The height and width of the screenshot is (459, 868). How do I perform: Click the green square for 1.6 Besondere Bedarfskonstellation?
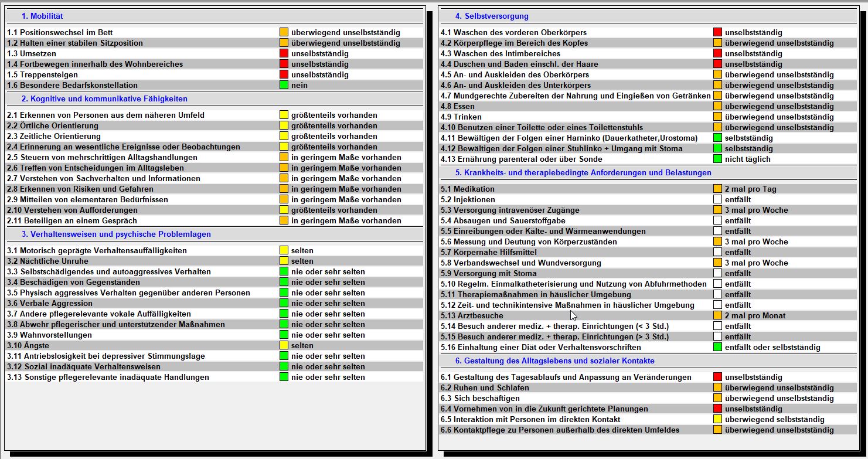pos(284,85)
